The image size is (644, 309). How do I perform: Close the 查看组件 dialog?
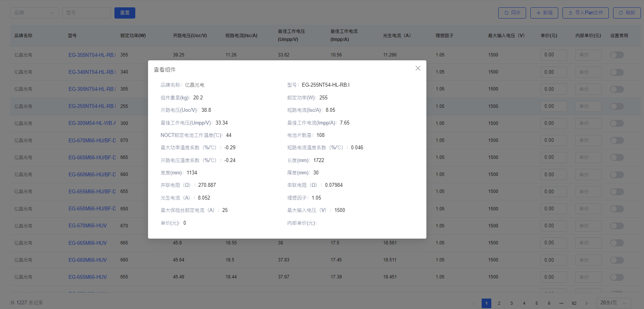point(418,68)
